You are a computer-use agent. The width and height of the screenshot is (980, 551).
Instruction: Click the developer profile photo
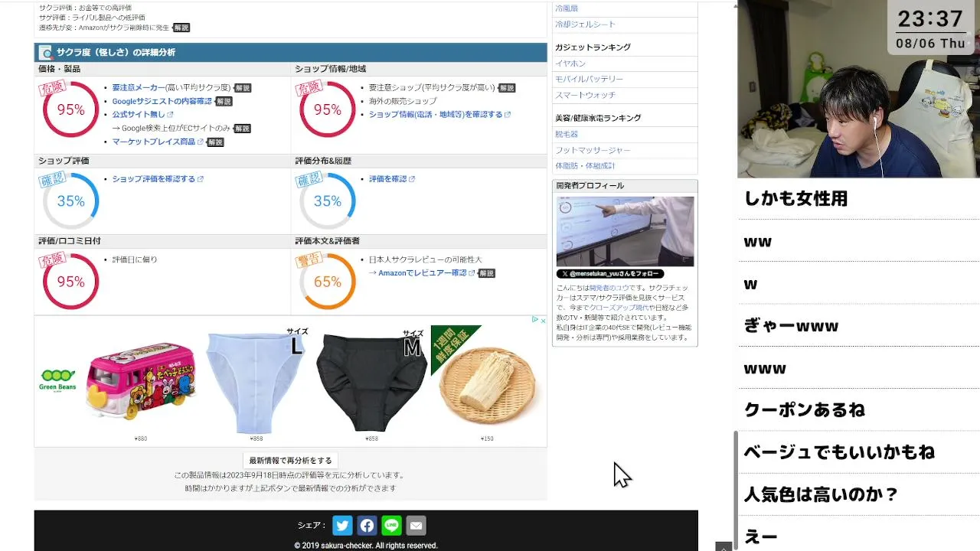point(625,231)
